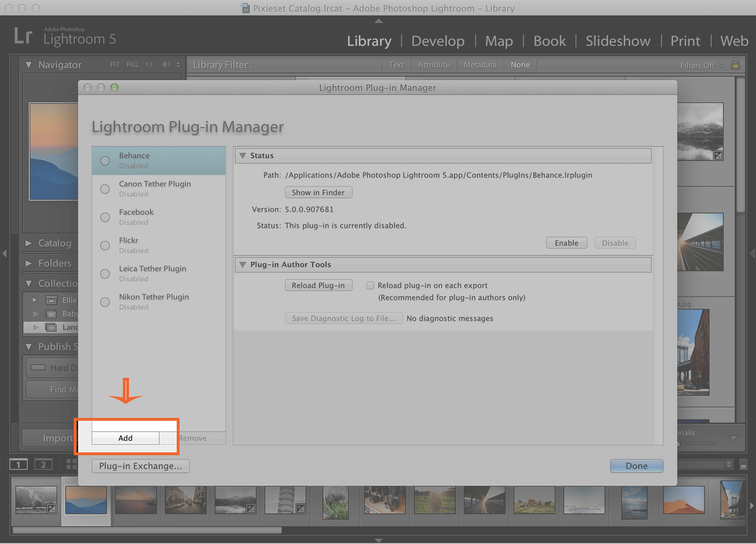
Task: Click the status circle next to Behance
Action: (x=105, y=161)
